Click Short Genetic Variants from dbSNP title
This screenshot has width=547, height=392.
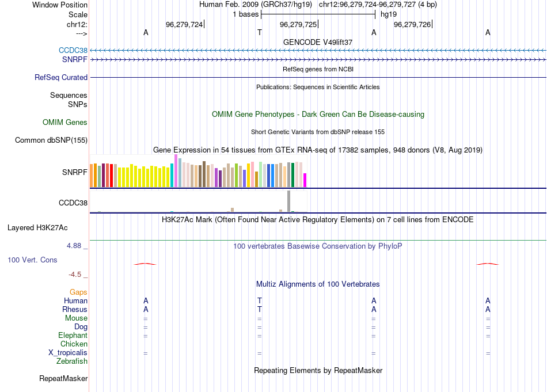pos(318,132)
